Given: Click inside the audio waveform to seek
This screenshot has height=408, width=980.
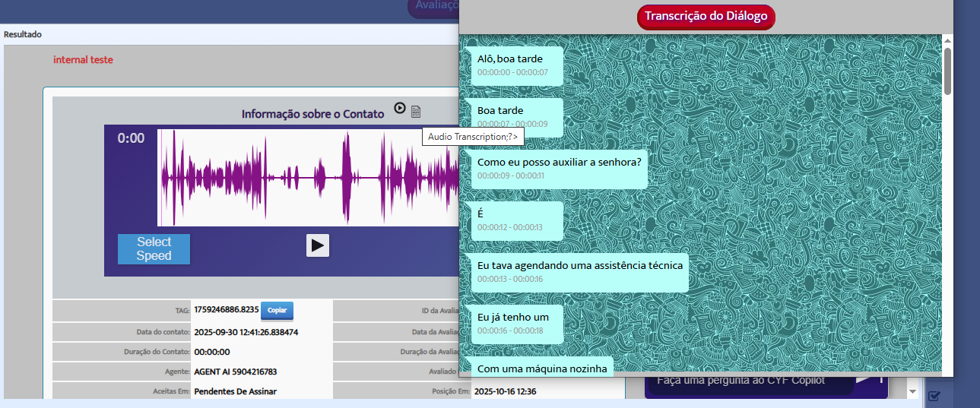Looking at the screenshot, I should coord(304,178).
